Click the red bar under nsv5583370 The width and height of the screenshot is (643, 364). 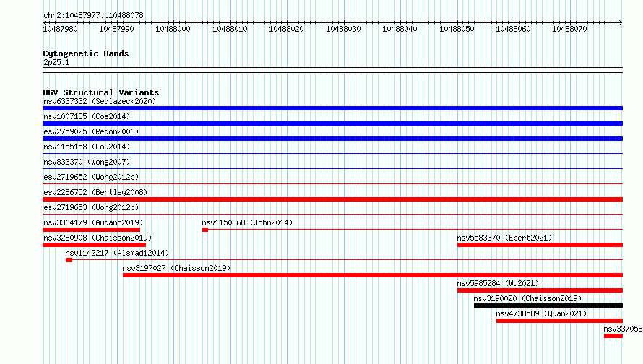[x=540, y=245]
